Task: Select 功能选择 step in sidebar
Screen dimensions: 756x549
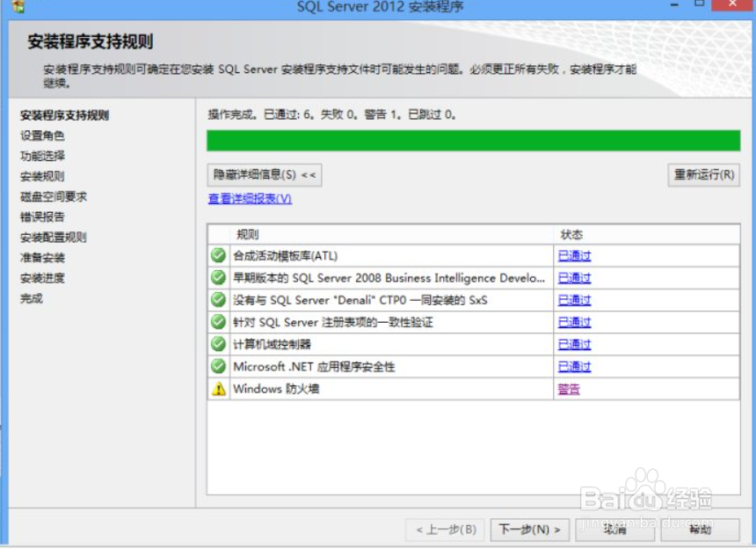Action: (42, 156)
